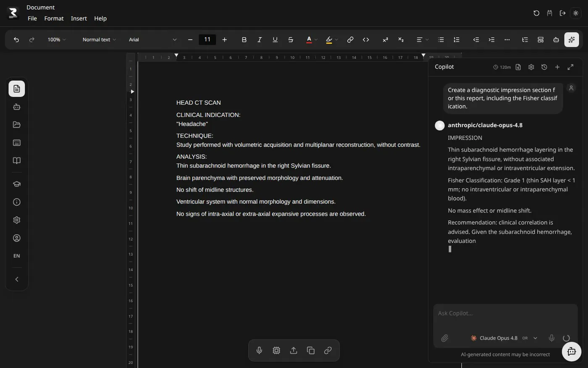This screenshot has height=368, width=588.
Task: Open the Format menu
Action: pyautogui.click(x=54, y=18)
